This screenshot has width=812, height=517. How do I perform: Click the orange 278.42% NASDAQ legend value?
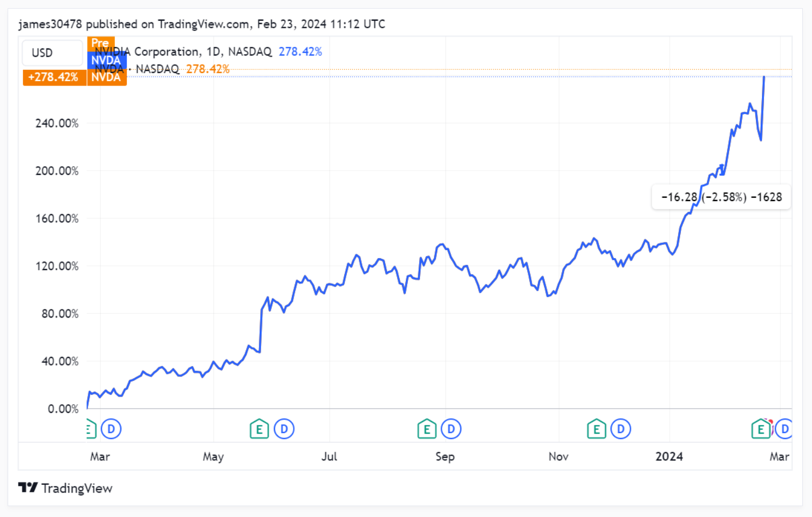pos(208,69)
